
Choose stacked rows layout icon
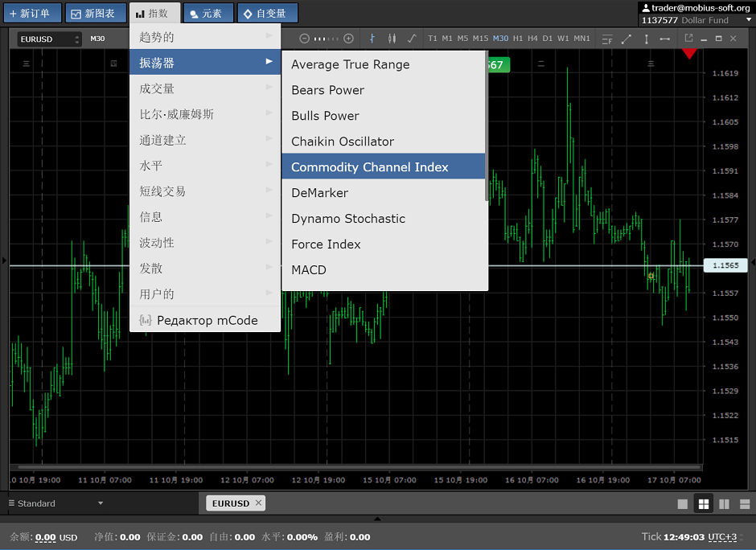coord(745,504)
